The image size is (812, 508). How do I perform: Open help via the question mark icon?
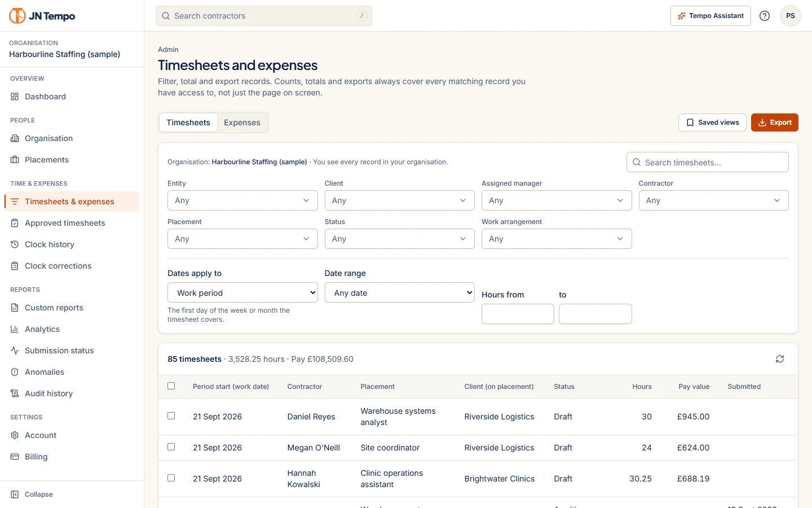coord(765,16)
